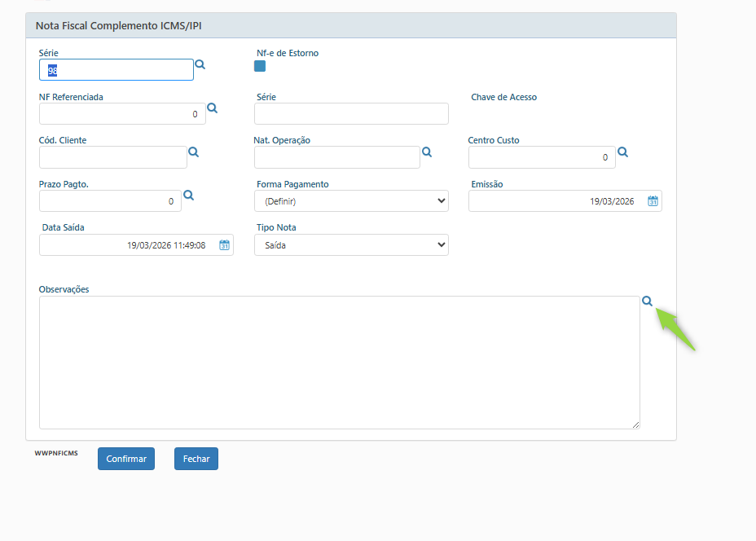Open Nat. Operação search lookup
This screenshot has width=756, height=541.
pyautogui.click(x=426, y=152)
